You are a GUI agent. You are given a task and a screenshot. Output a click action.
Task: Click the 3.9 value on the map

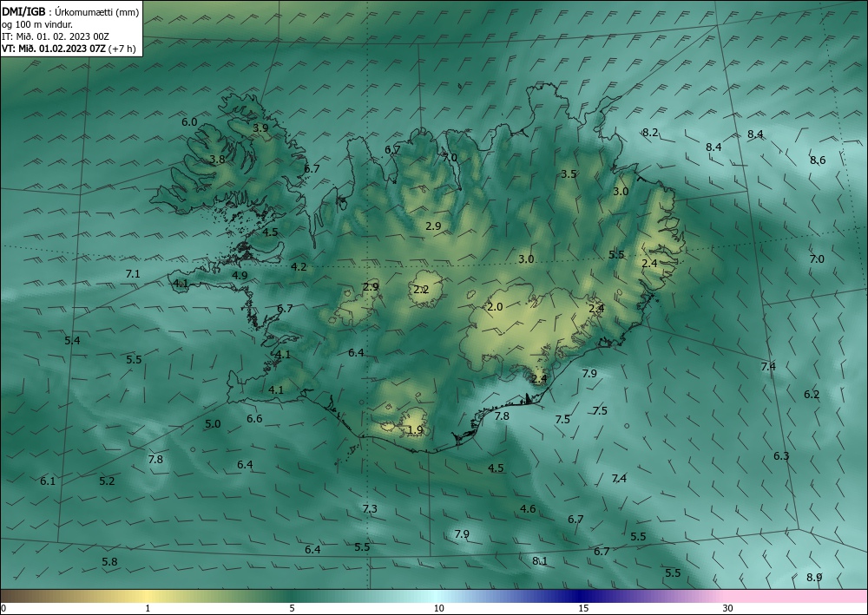coord(260,128)
